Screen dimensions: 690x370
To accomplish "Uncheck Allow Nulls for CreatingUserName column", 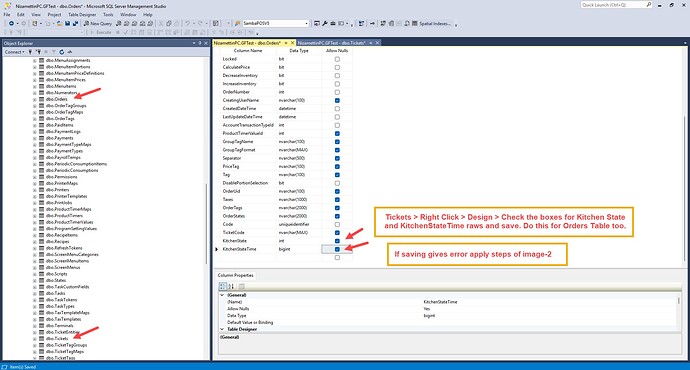I will pos(337,100).
